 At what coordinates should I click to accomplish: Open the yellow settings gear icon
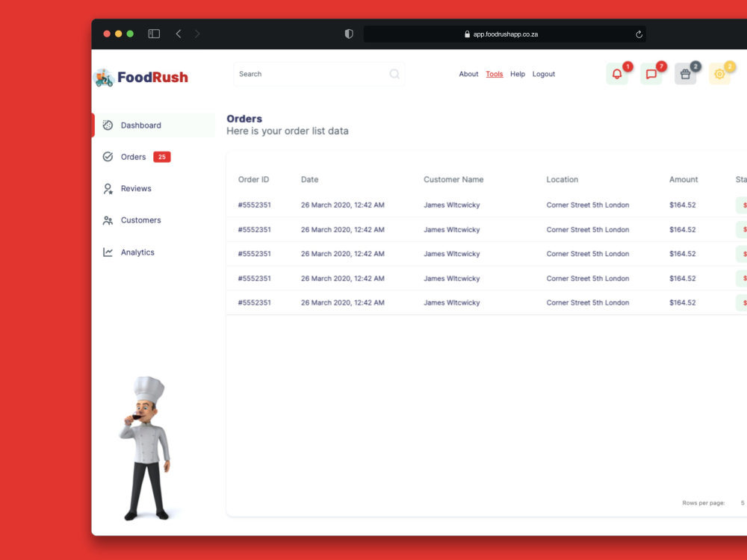[719, 73]
